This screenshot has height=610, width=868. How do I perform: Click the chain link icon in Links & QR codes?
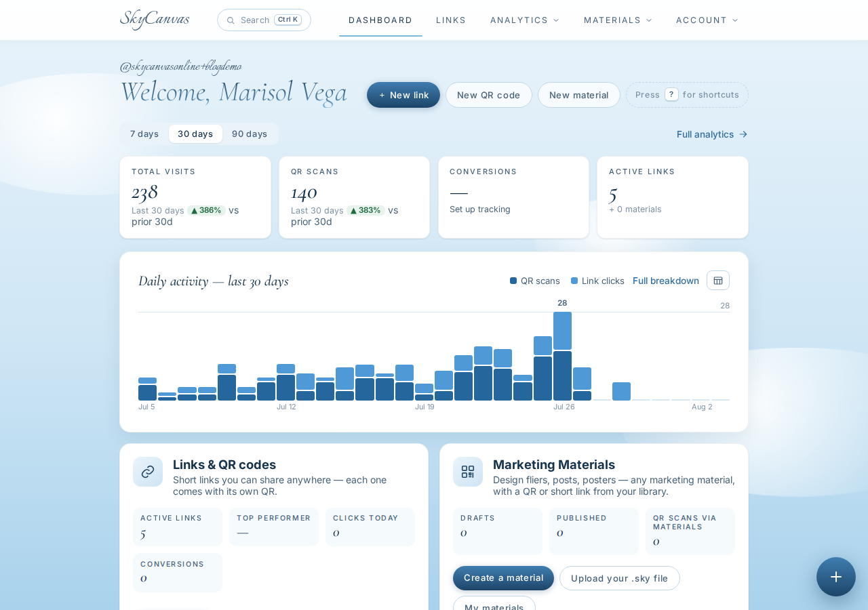(148, 472)
